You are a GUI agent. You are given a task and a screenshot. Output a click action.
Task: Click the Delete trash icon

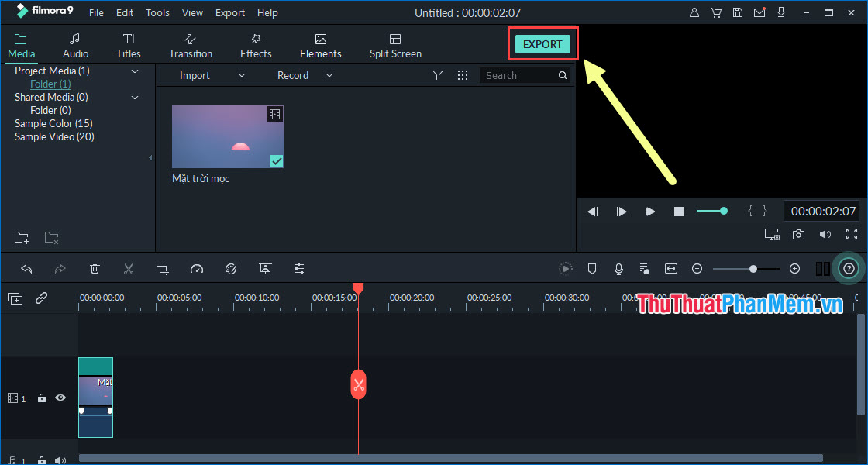[x=95, y=268]
